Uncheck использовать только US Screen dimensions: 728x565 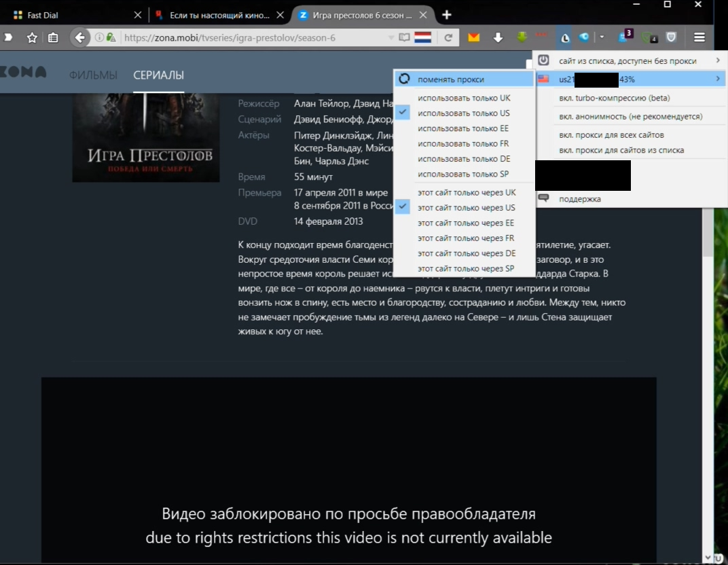tap(464, 113)
